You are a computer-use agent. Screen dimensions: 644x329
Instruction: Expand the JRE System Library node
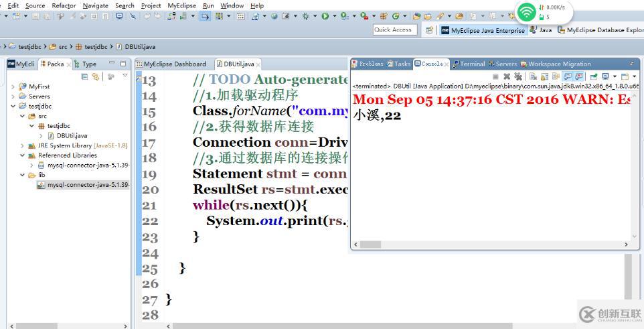pos(22,145)
